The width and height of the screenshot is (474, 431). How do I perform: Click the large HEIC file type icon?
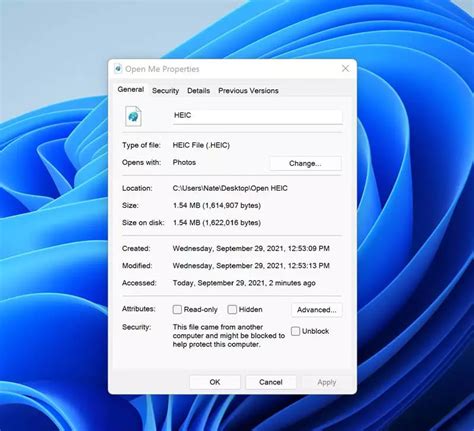[x=133, y=116]
